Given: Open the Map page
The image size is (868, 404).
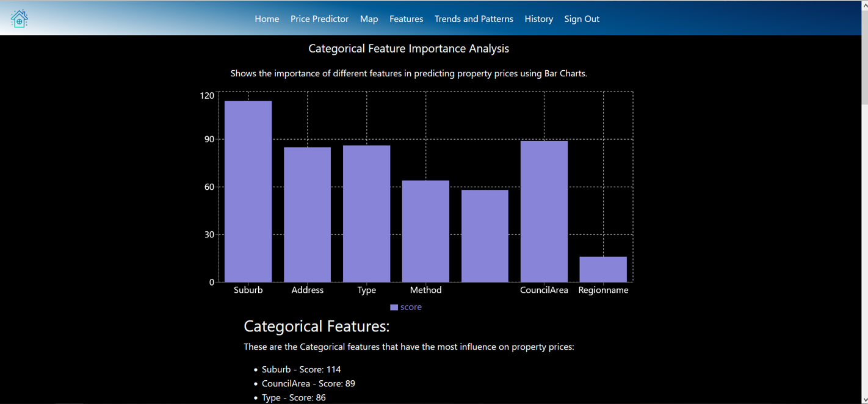Looking at the screenshot, I should [369, 19].
